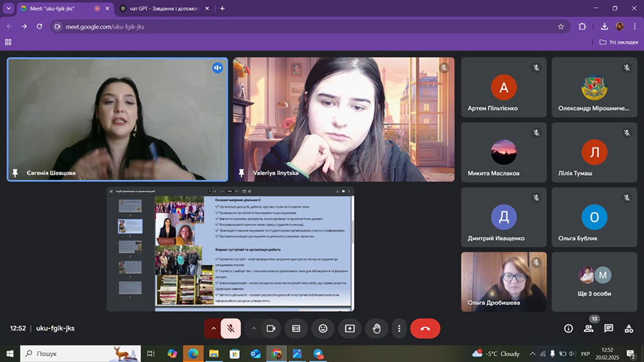Open the chat with everyone panel
This screenshot has height=362, width=644.
click(608, 328)
